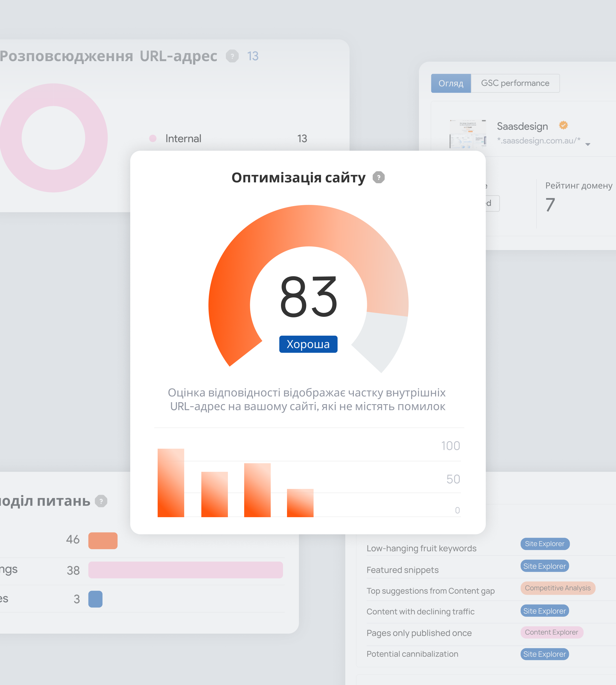Click "Content with declining traffic" row

[420, 612]
